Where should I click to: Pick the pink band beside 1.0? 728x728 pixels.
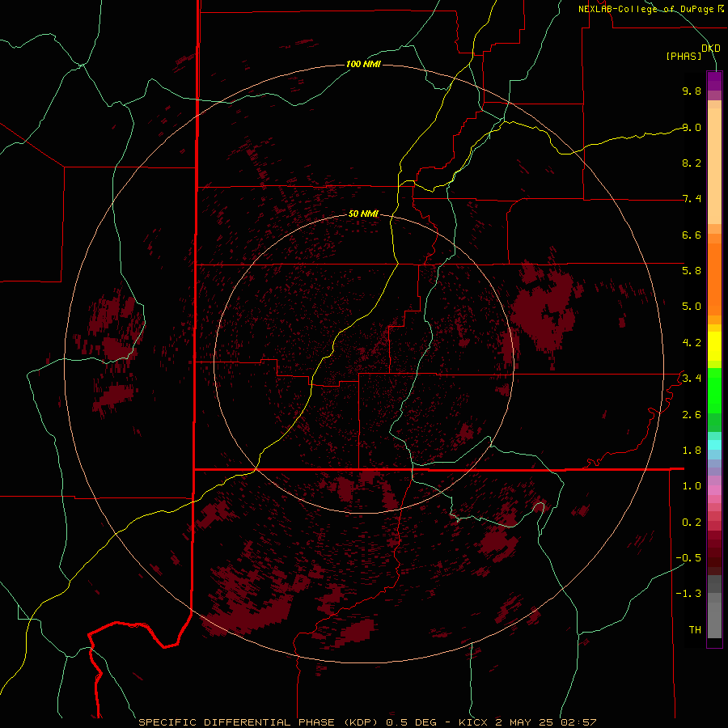coord(714,489)
